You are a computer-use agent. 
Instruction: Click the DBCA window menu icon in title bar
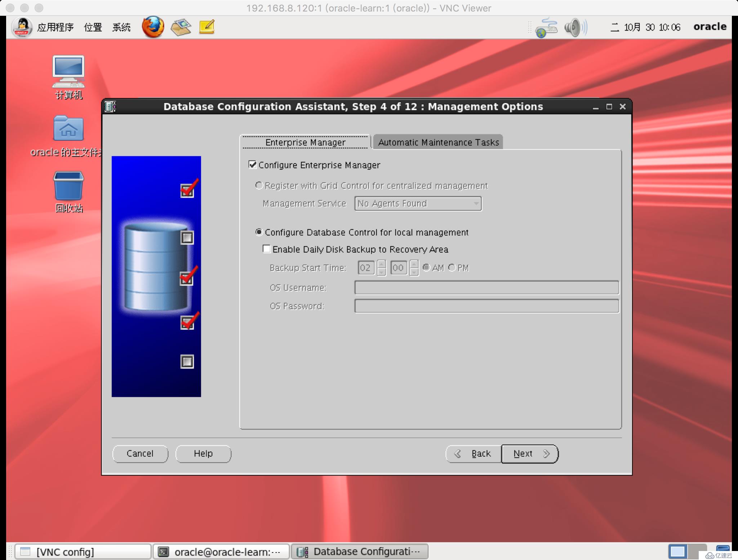[110, 107]
